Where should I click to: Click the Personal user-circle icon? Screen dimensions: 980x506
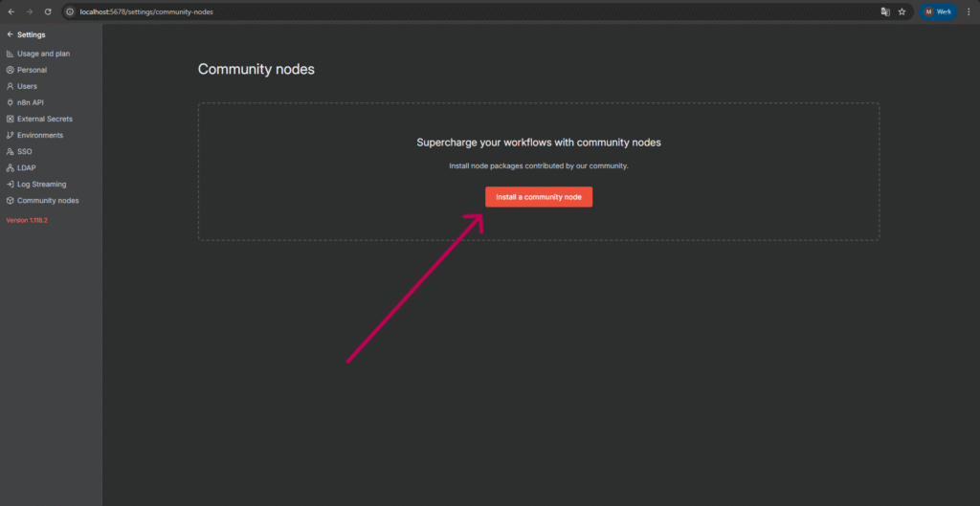(x=10, y=70)
